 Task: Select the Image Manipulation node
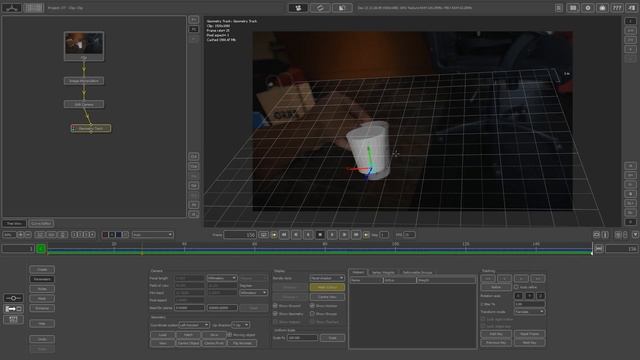pyautogui.click(x=84, y=81)
